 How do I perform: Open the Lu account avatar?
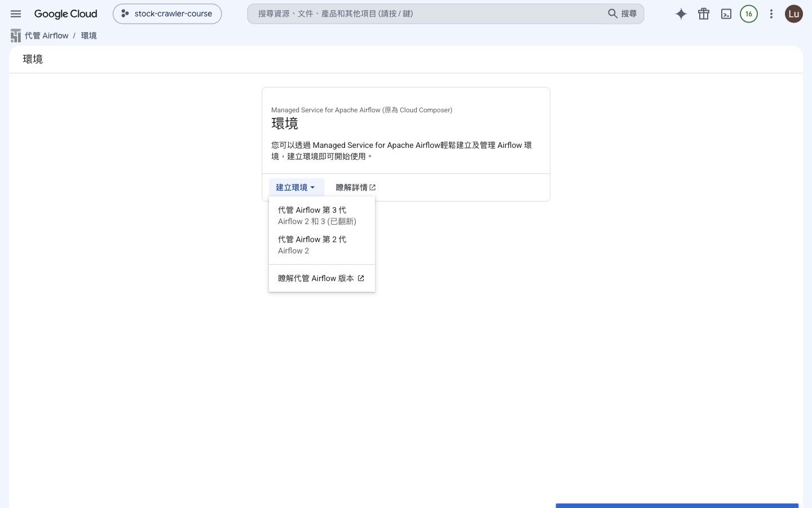click(x=794, y=14)
